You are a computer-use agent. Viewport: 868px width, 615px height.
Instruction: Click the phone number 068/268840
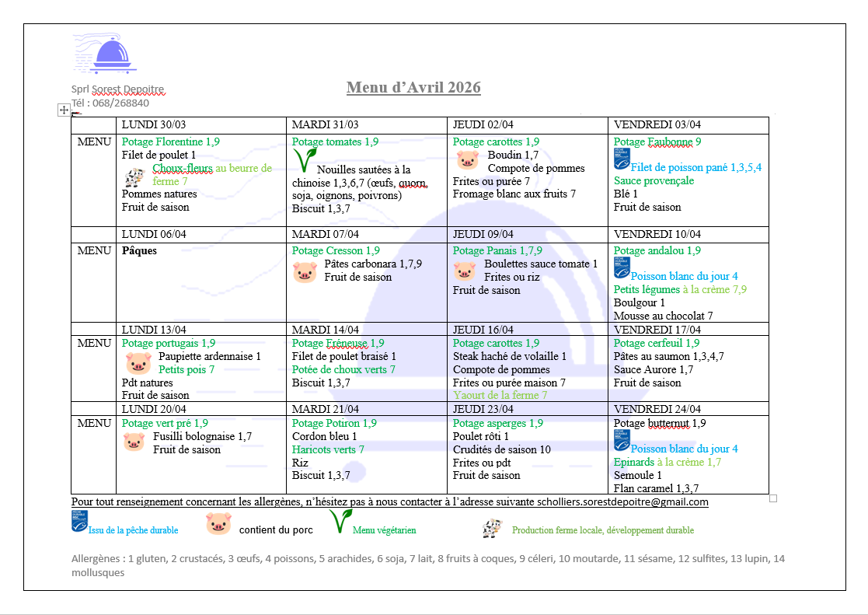[x=120, y=103]
